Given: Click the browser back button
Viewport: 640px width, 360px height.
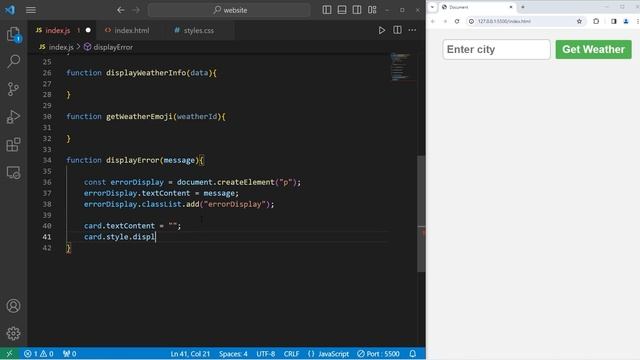Looking at the screenshot, I should (x=433, y=21).
